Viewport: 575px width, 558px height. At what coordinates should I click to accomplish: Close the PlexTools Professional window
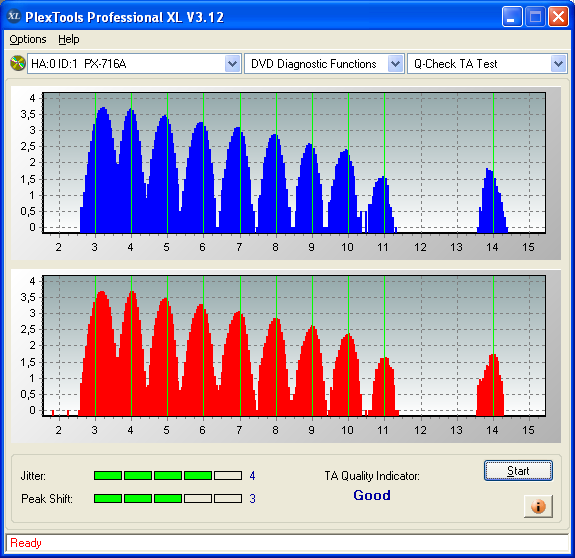click(558, 16)
